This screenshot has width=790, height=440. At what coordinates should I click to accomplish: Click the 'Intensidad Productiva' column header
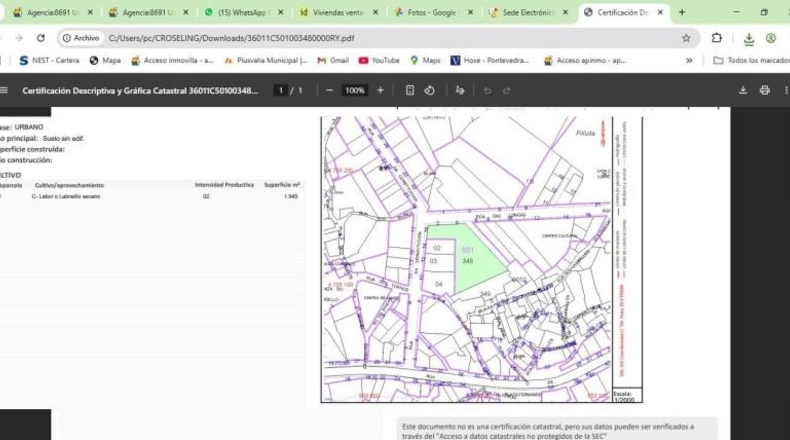pyautogui.click(x=224, y=185)
